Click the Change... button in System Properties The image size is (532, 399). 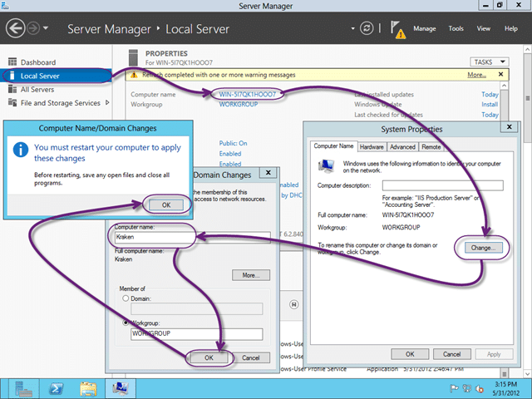click(x=483, y=248)
